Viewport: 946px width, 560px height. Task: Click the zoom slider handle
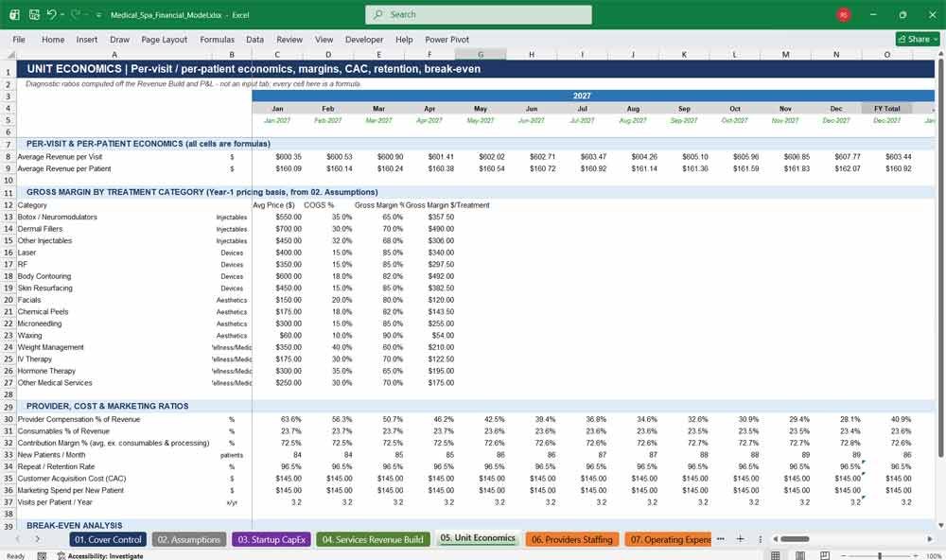pos(880,555)
